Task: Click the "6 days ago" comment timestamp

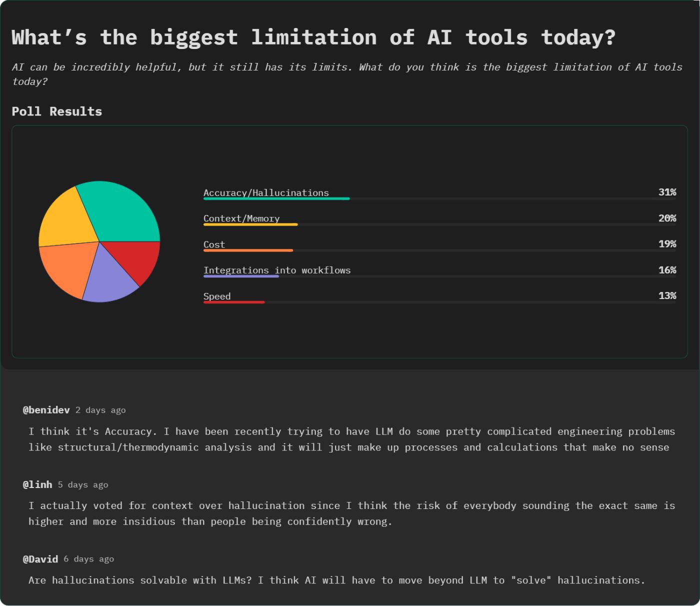Action: click(88, 559)
